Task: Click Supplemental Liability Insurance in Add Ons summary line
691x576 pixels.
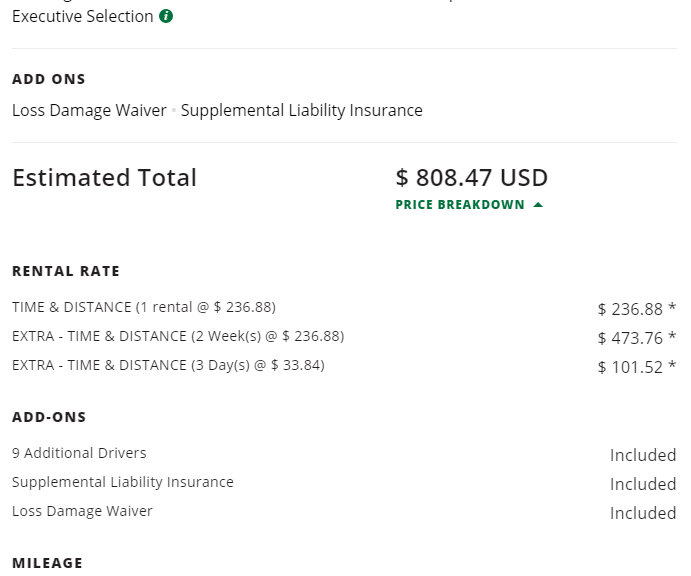Action: 301,110
